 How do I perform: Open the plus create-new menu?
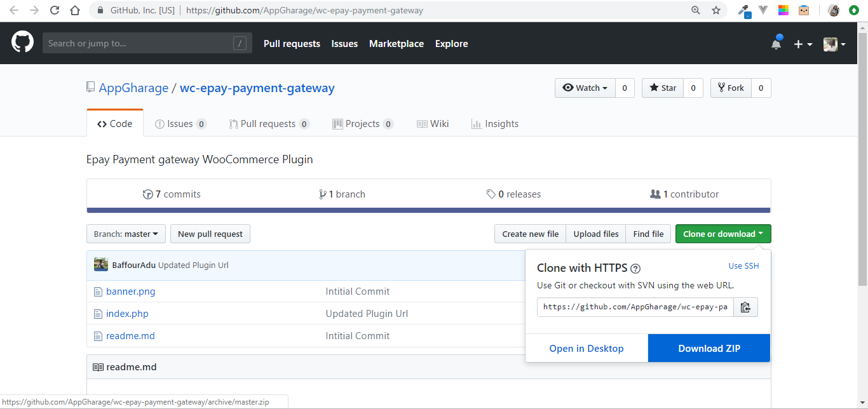pyautogui.click(x=803, y=44)
